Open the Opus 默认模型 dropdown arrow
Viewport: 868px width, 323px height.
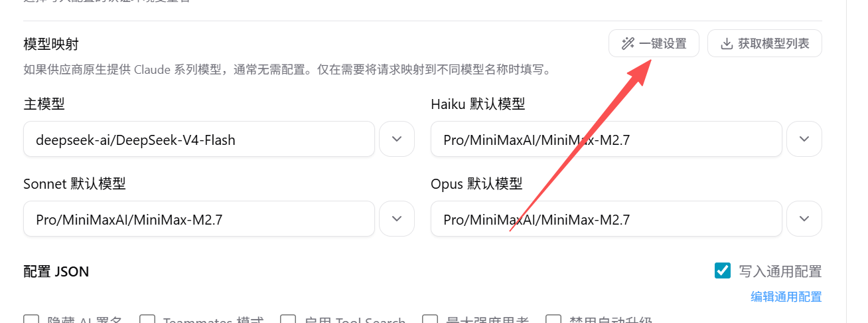[x=804, y=219]
